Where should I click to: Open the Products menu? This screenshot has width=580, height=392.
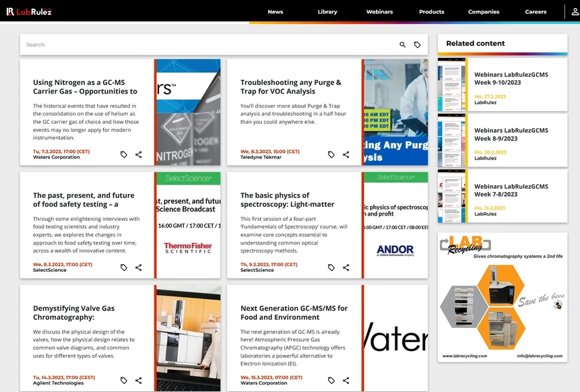(x=431, y=12)
